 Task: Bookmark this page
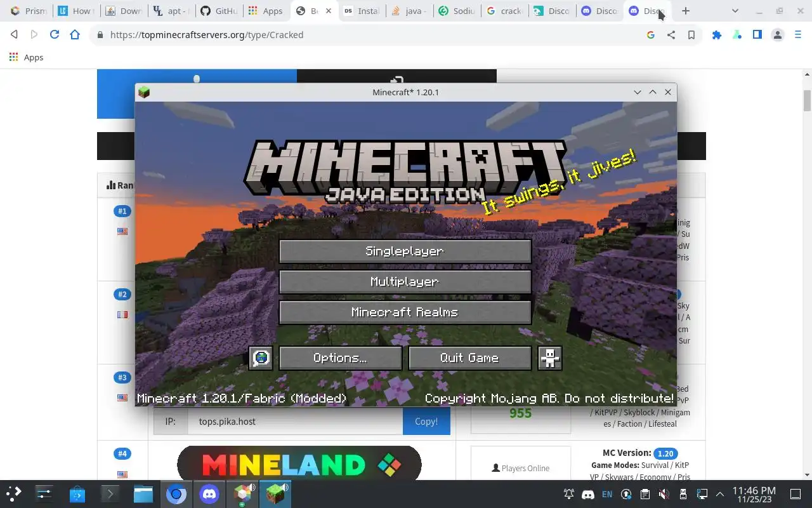click(691, 35)
